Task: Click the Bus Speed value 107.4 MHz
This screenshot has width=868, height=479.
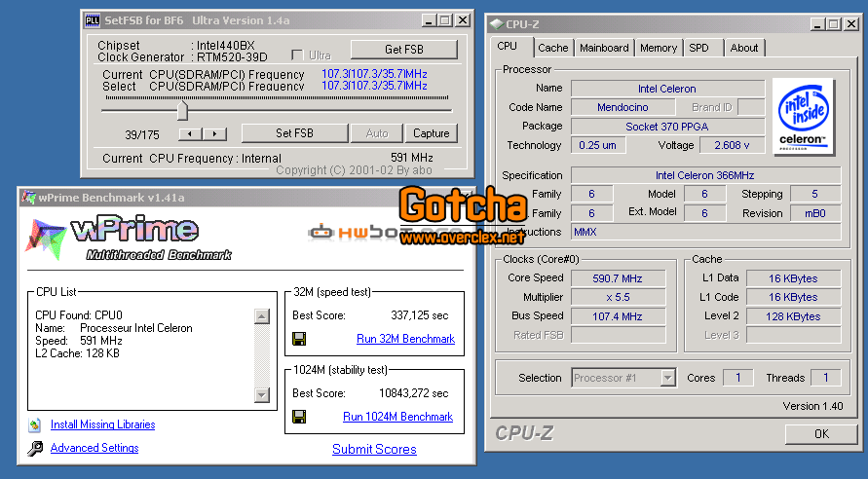Action: pos(618,316)
